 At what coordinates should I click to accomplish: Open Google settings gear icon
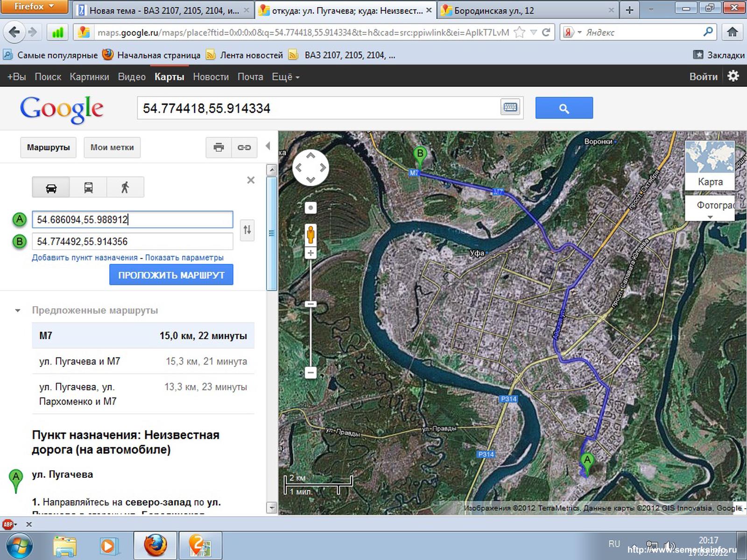733,76
